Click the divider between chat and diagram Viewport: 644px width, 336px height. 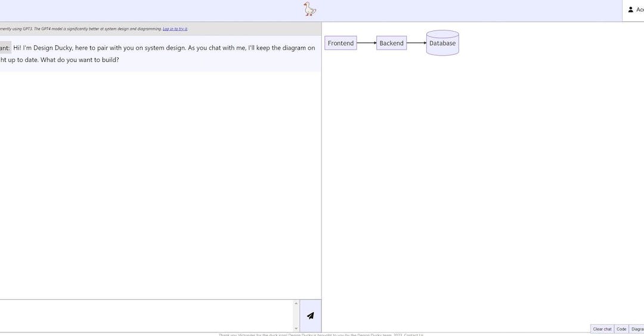(321, 179)
